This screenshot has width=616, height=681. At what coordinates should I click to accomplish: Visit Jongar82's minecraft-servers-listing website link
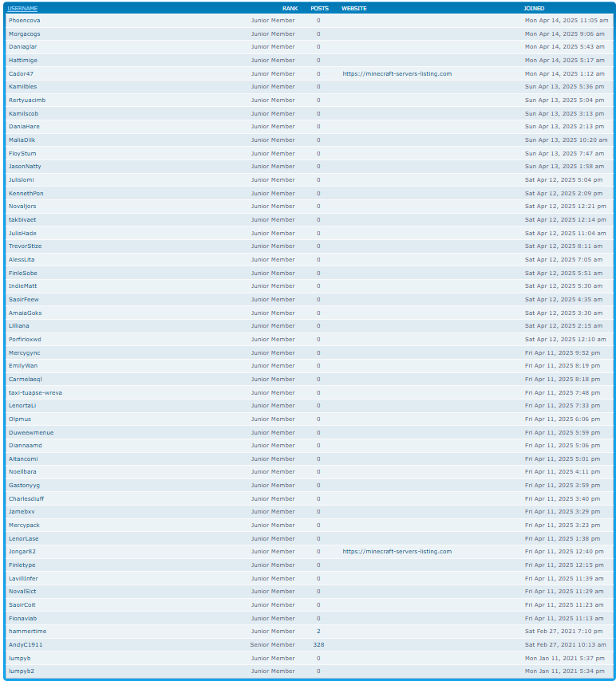397,552
